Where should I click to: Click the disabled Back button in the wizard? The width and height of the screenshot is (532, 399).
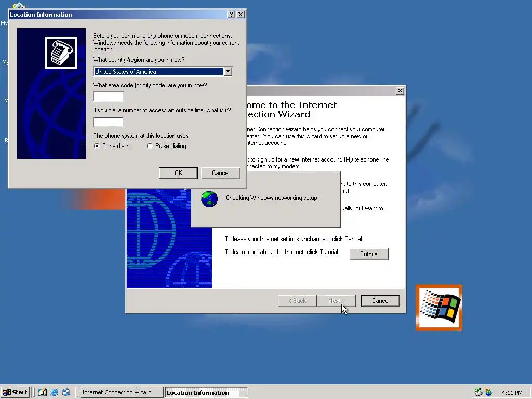point(297,301)
